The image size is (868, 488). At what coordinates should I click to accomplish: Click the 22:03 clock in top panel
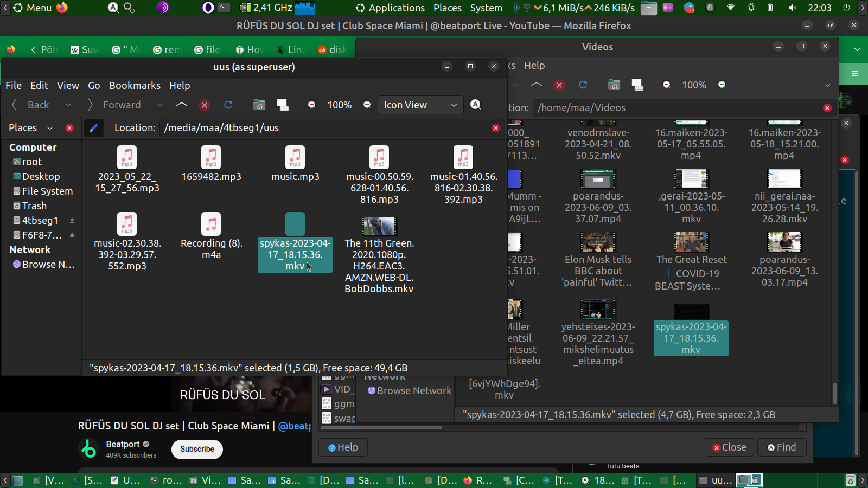pyautogui.click(x=819, y=8)
